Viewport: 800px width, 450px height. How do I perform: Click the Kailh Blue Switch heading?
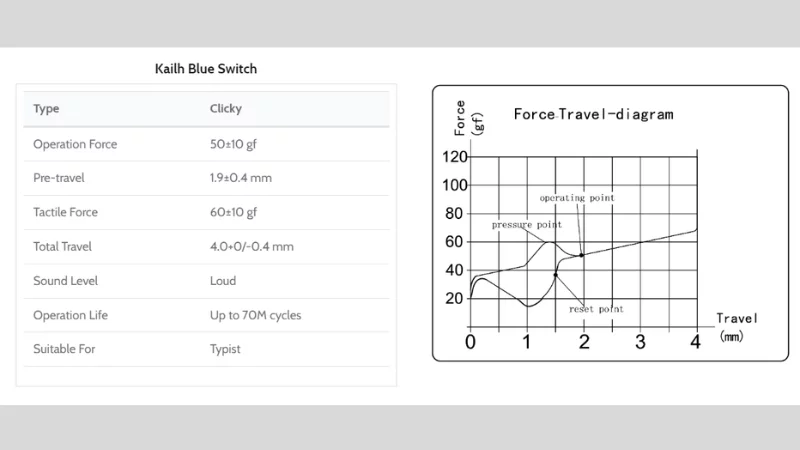tap(206, 69)
